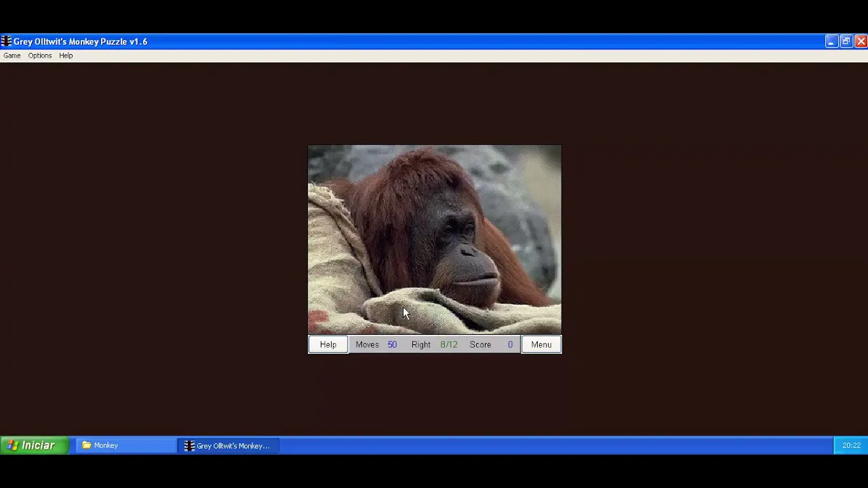Select Grey Olltwit's Monkey taskbar item
Viewport: 868px width, 488px height.
click(228, 445)
